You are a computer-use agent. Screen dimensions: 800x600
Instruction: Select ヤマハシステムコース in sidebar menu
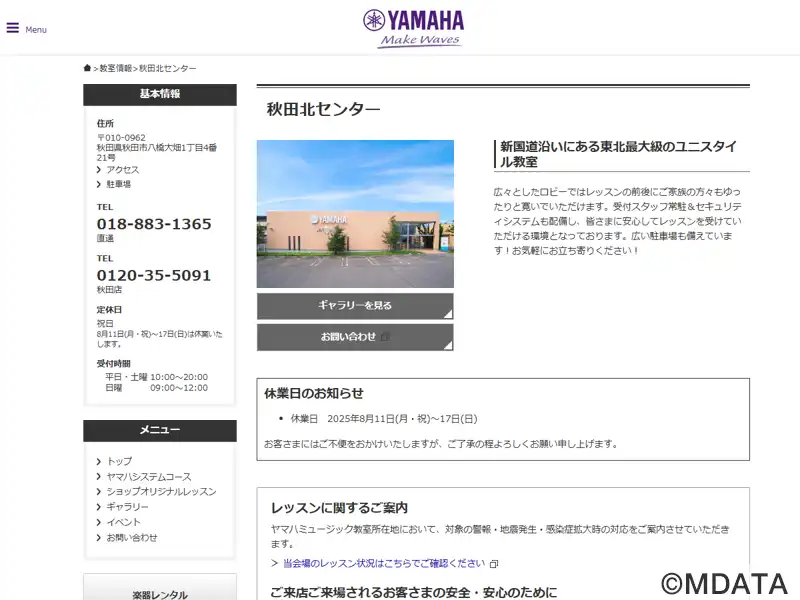point(148,477)
